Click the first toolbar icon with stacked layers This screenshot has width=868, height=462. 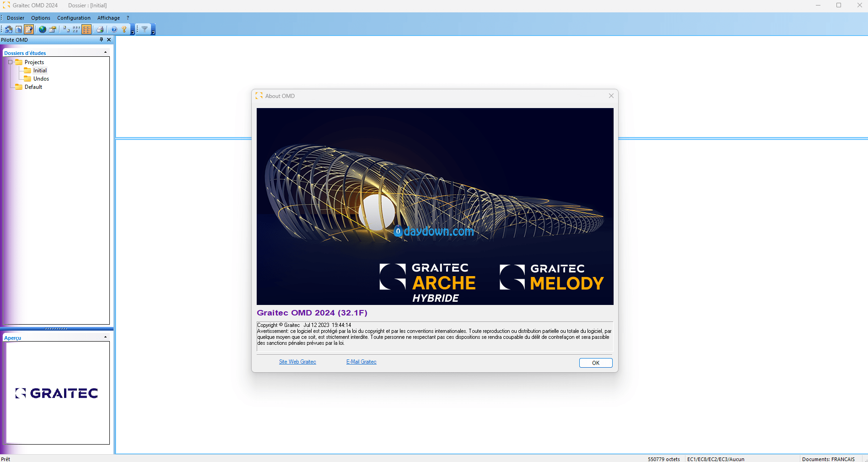(9, 29)
